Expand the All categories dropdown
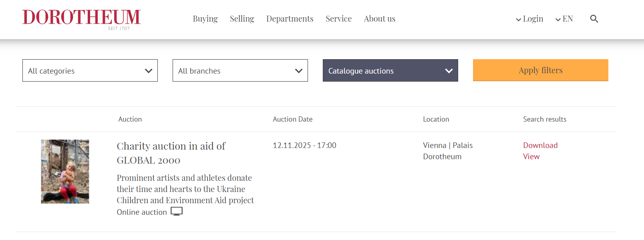 coord(90,71)
